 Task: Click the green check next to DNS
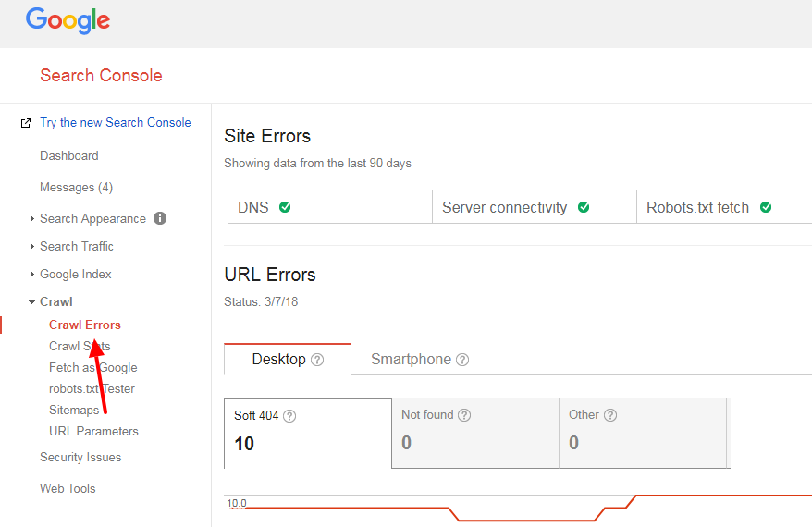pos(285,207)
